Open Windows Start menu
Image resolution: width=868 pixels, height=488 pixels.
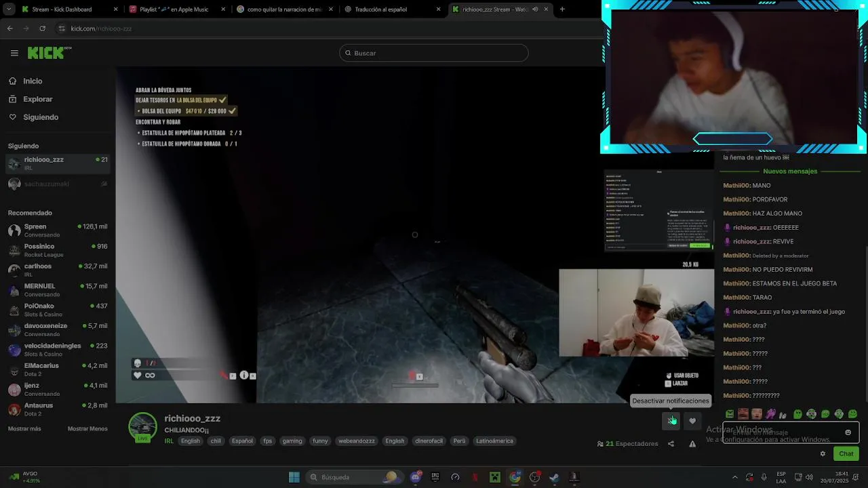(294, 477)
